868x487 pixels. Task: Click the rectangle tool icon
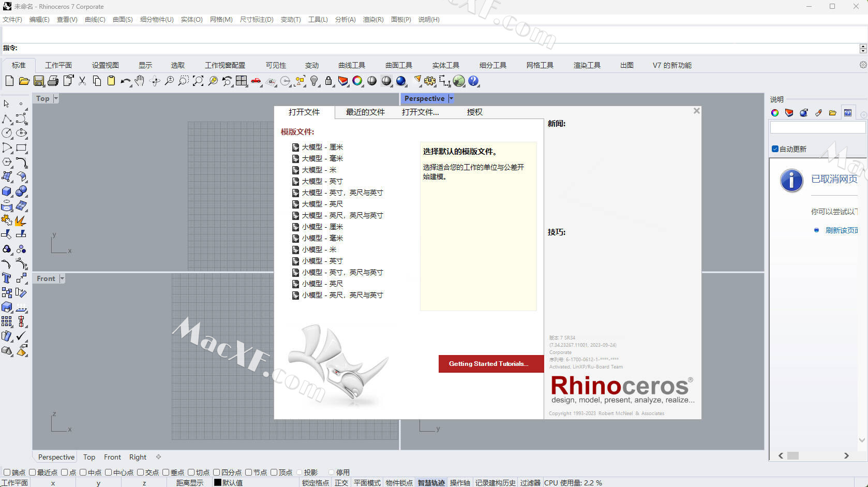coord(21,147)
